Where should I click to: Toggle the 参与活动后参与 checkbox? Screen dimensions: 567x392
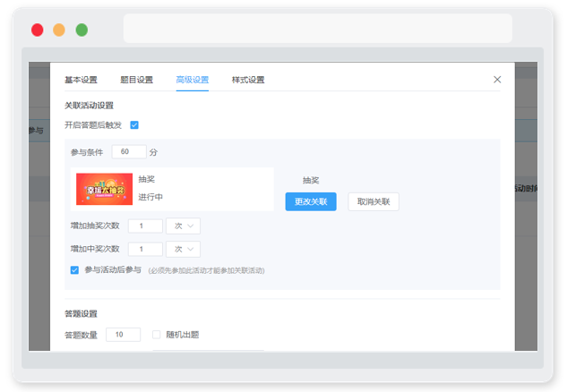pos(74,270)
